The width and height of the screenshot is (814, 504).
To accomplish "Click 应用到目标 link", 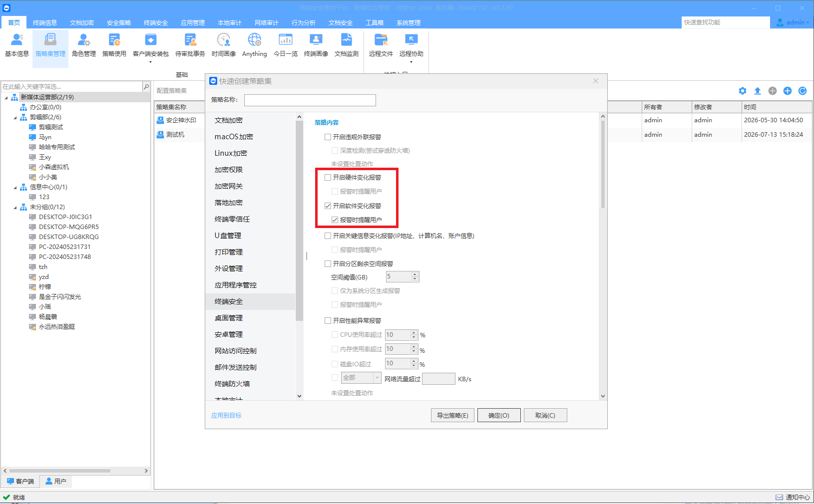I will point(226,415).
